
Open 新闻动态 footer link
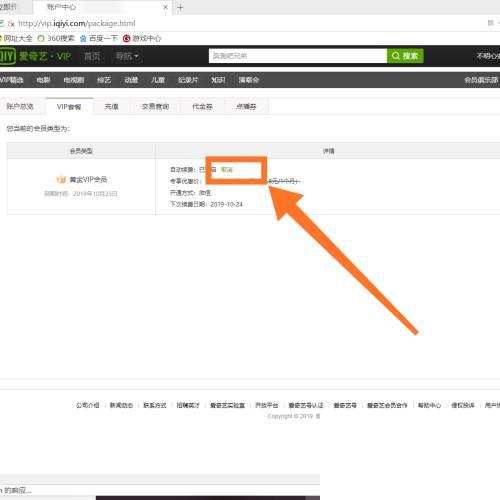click(121, 405)
